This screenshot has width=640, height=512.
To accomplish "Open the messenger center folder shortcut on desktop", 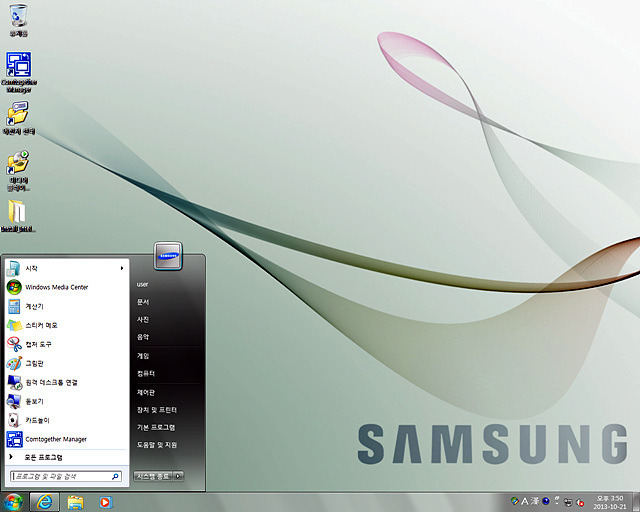I will tap(18, 118).
